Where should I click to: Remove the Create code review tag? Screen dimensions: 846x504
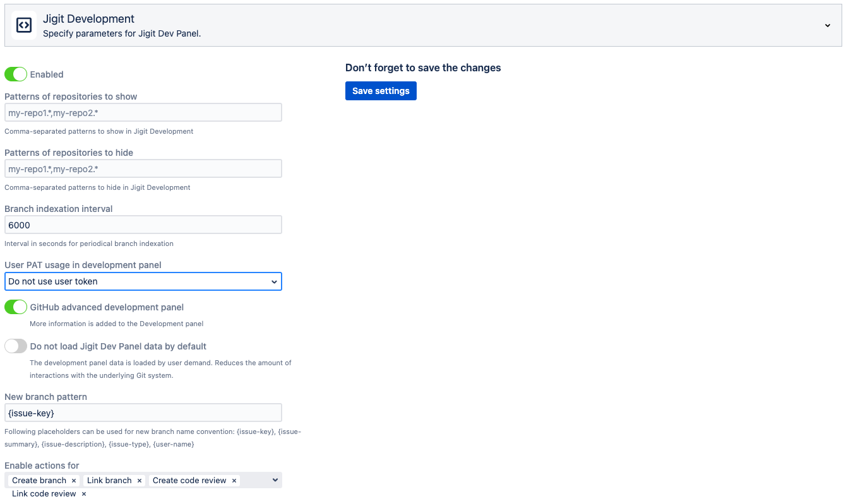(x=234, y=481)
